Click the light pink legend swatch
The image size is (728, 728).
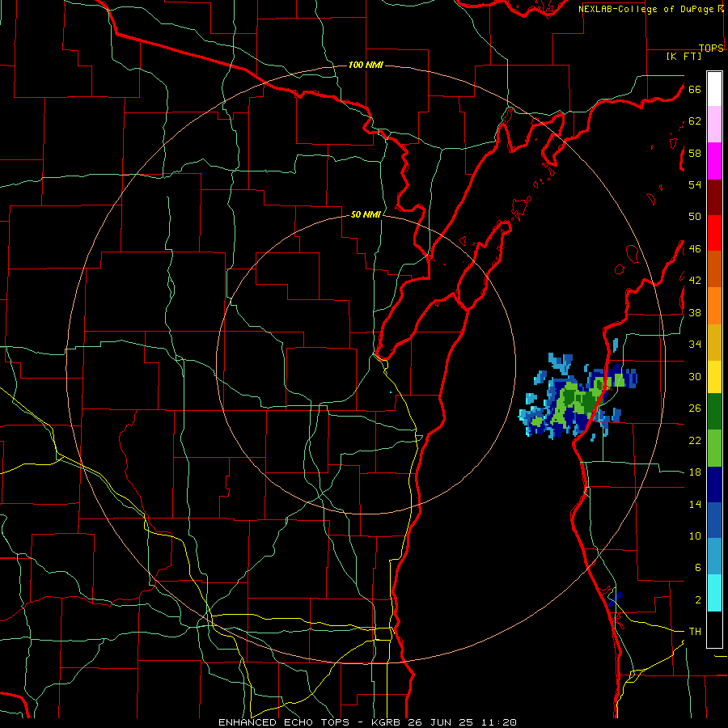714,125
